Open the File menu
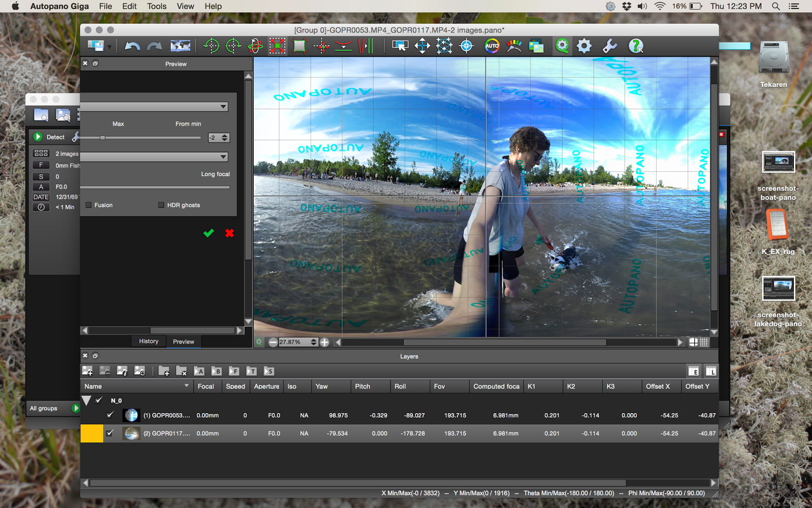Viewport: 812px width, 508px height. 106,6
